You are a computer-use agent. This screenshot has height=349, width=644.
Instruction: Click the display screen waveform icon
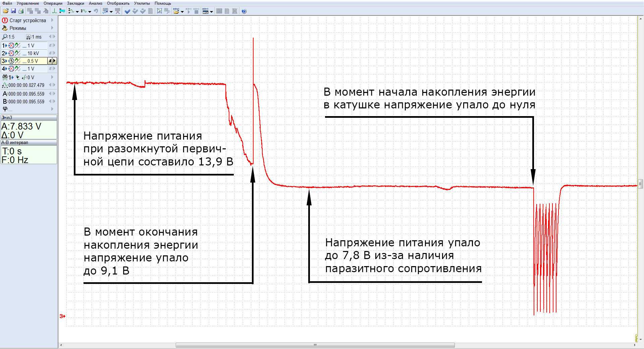point(105,11)
